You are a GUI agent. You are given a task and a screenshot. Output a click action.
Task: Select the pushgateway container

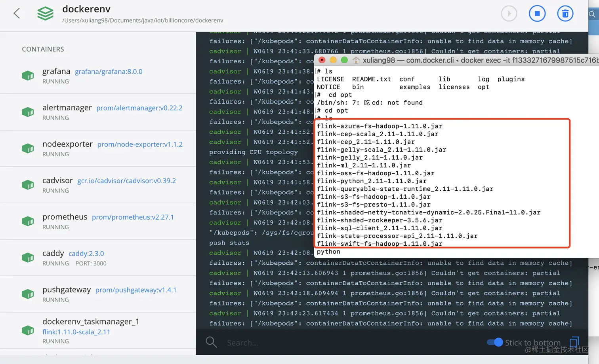coord(98,294)
